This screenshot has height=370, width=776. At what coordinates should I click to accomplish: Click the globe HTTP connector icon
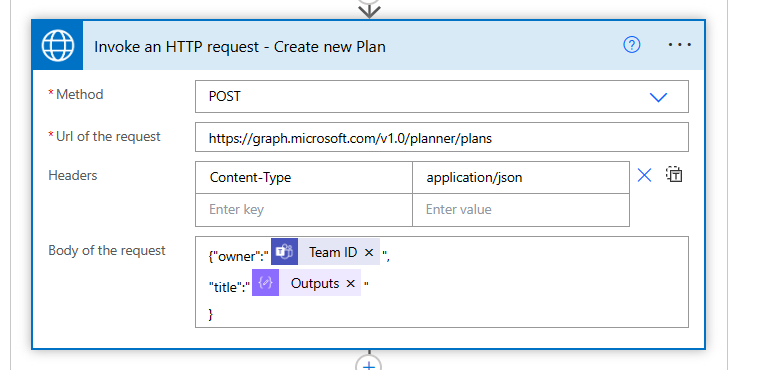58,46
